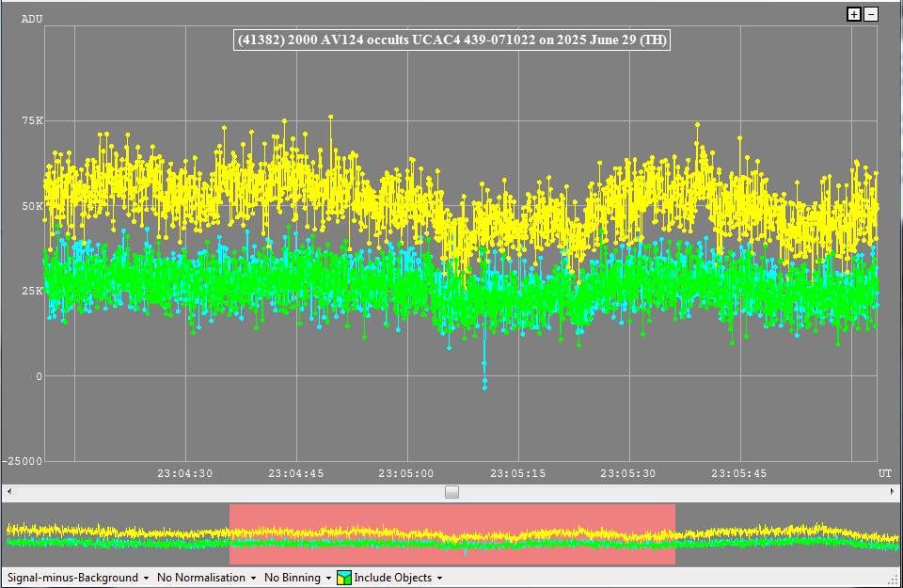Click the ADU axis label
Screen dimensions: 903x588
coord(31,19)
